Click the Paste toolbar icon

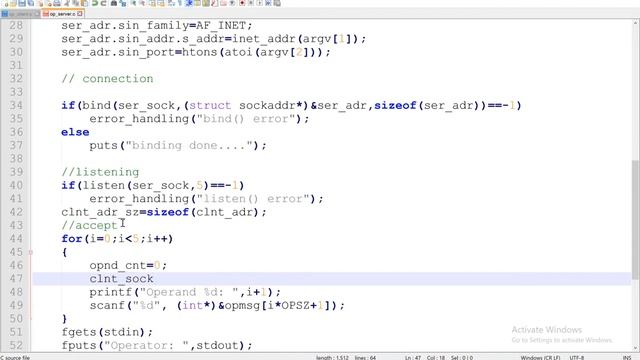[84, 3]
